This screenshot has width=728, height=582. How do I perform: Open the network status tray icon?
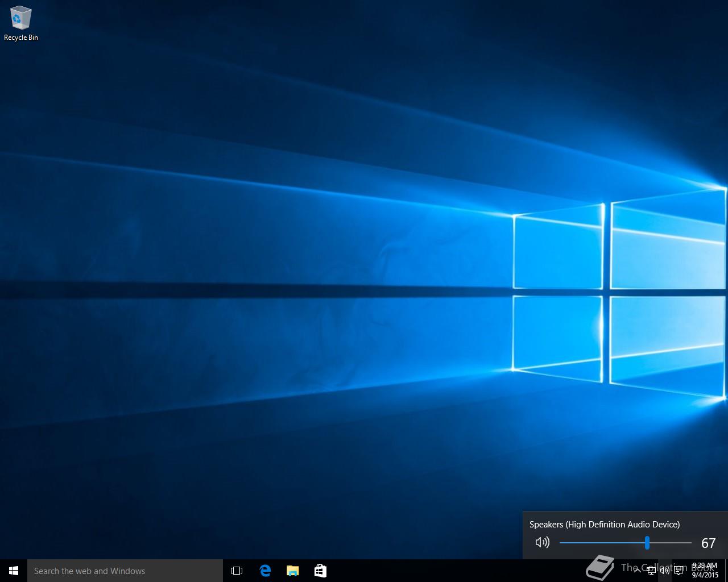click(x=651, y=571)
